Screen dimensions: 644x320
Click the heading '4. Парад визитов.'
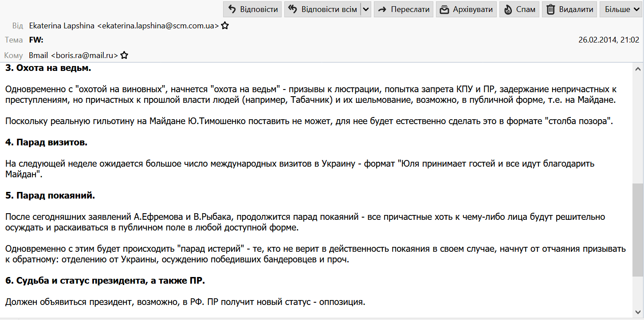[x=47, y=143]
